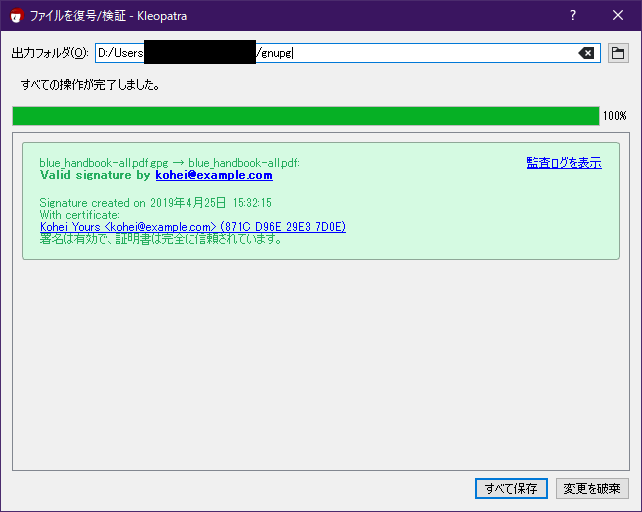Click the blue_handbook-all.pdf.gpg filename line

tap(170, 163)
